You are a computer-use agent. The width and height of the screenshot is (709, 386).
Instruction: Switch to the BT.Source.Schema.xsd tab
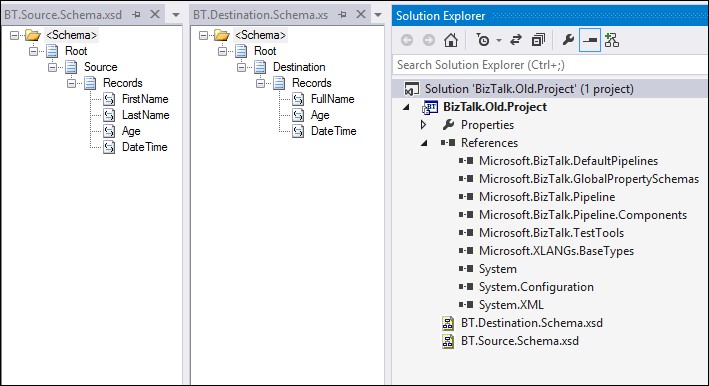(63, 15)
